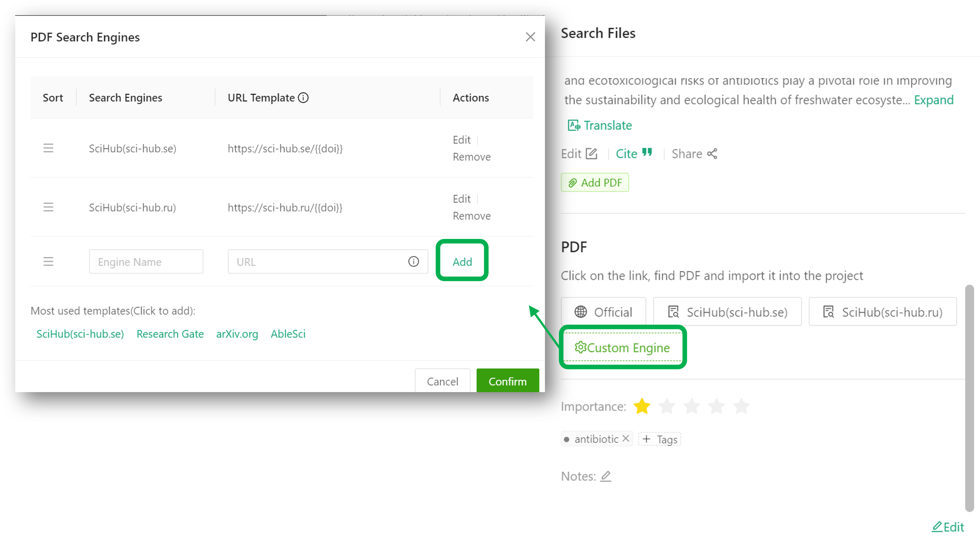The height and width of the screenshot is (554, 980).
Task: Open Cite via the quote icon
Action: tap(647, 153)
